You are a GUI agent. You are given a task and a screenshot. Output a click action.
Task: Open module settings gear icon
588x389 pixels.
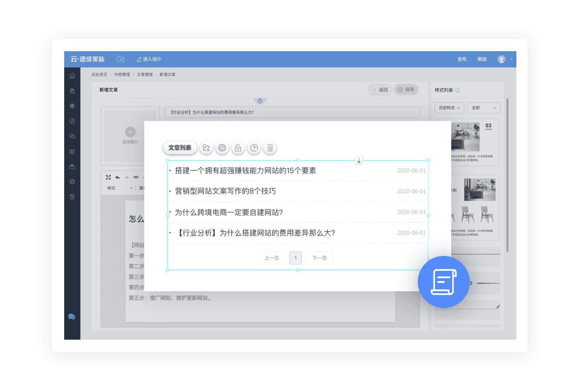(222, 148)
